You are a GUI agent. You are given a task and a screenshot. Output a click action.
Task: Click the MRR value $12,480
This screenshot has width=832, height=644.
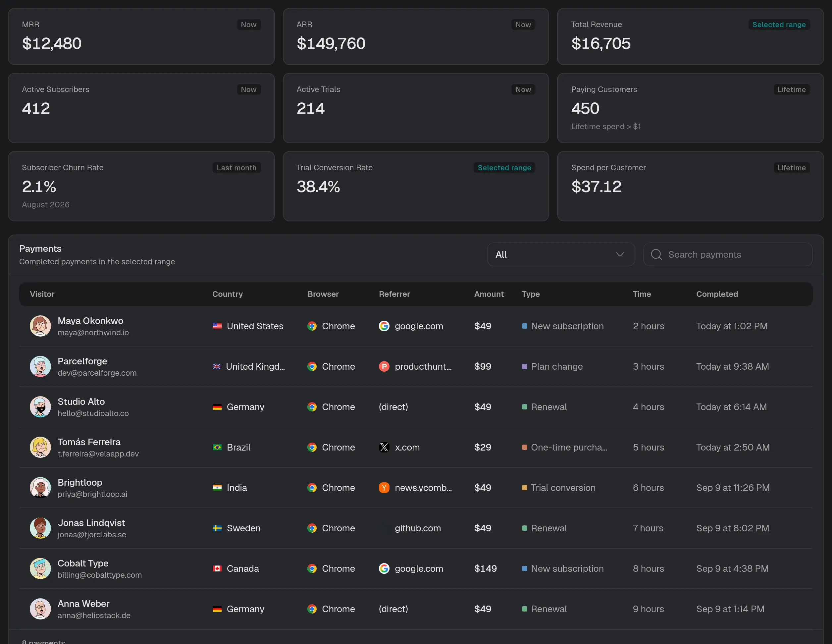(52, 43)
